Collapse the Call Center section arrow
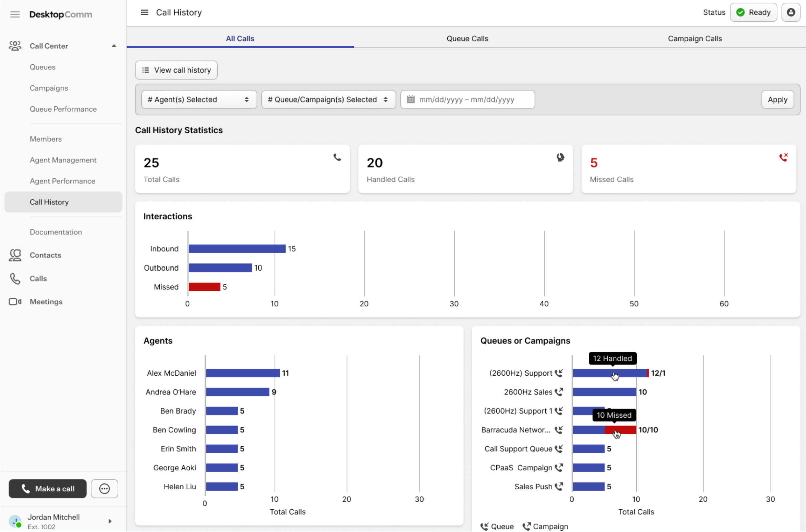This screenshot has width=806, height=532. pos(114,46)
